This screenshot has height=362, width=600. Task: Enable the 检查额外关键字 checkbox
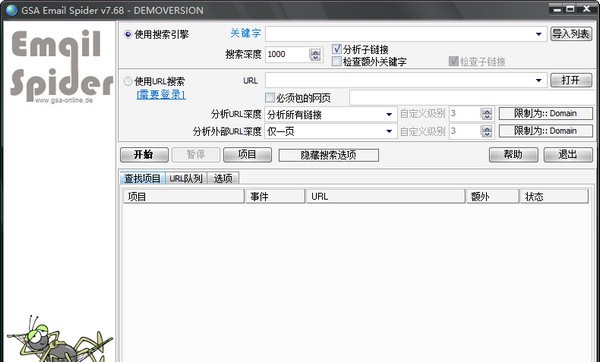pyautogui.click(x=337, y=61)
